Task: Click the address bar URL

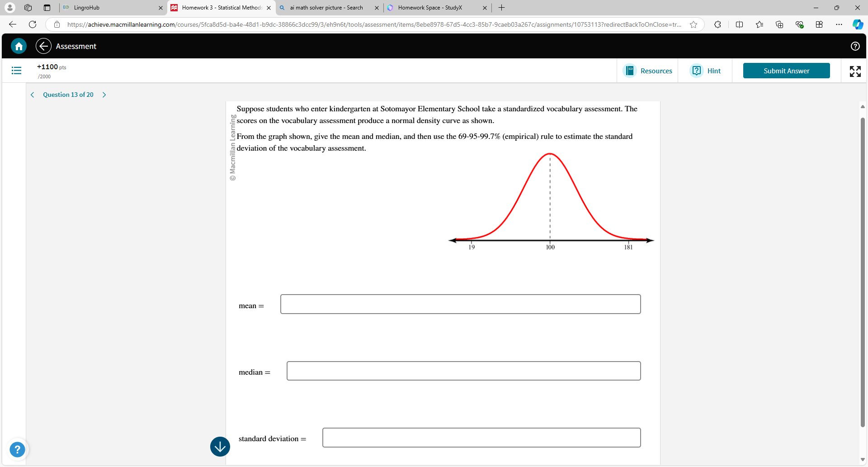Action: point(374,24)
